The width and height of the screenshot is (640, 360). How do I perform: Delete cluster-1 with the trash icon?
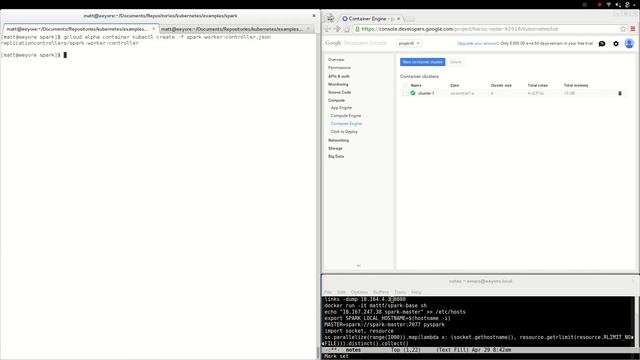(620, 93)
